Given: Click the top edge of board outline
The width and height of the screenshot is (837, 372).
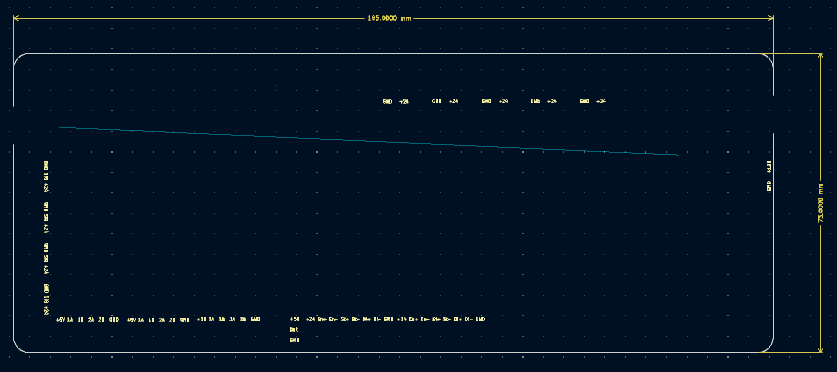Looking at the screenshot, I should (393, 53).
